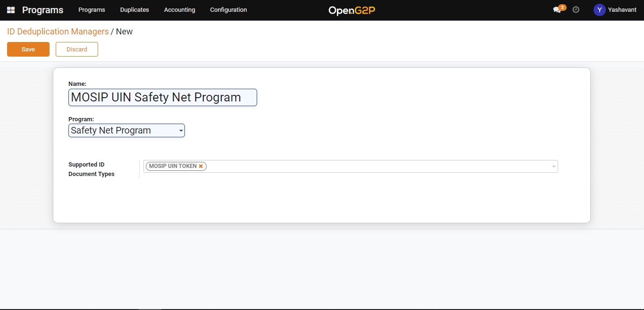The width and height of the screenshot is (644, 310).
Task: Expand the Program field dropdown arrow
Action: (181, 131)
